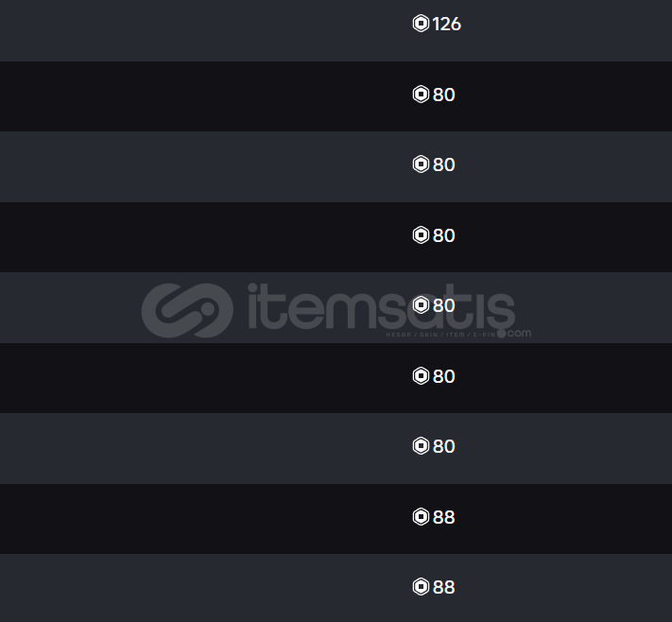Screen dimensions: 672x622
Task: Click the Robux icon in the bottom row
Action: [x=421, y=587]
